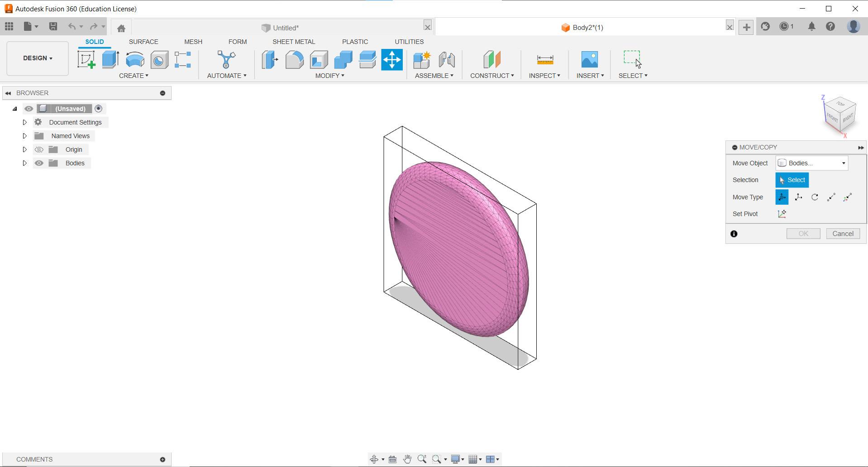The image size is (868, 467).
Task: Click the Look At icon
Action: (392, 459)
